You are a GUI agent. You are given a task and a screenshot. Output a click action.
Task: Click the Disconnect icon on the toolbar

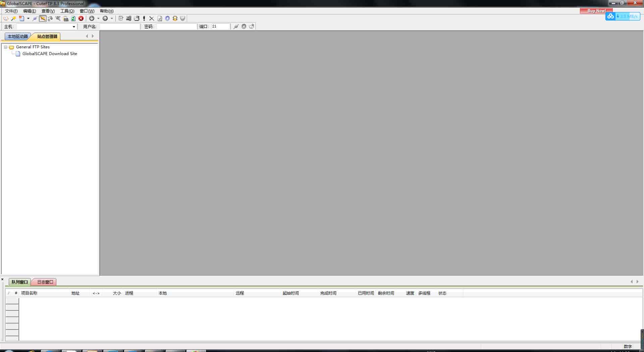[57, 18]
